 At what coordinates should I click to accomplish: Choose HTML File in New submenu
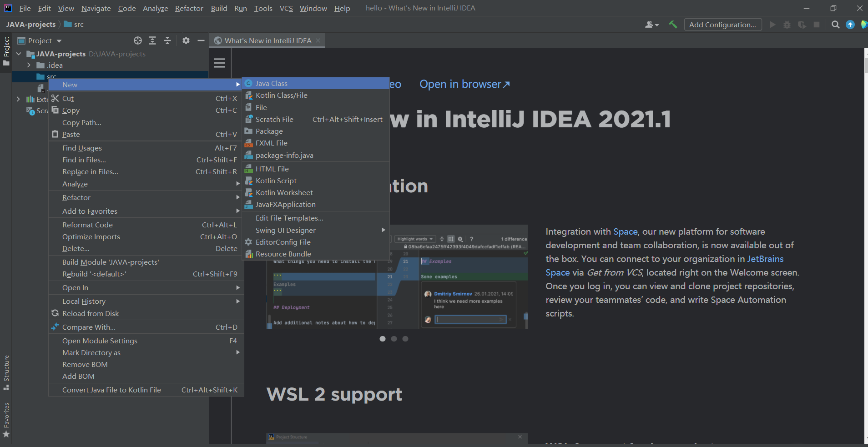coord(316,169)
